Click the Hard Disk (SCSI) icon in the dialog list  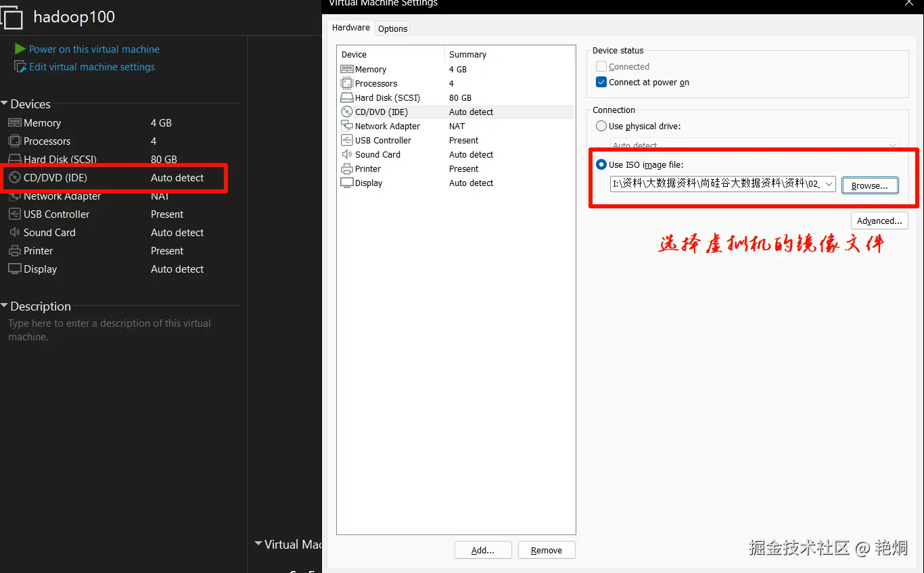pos(346,97)
